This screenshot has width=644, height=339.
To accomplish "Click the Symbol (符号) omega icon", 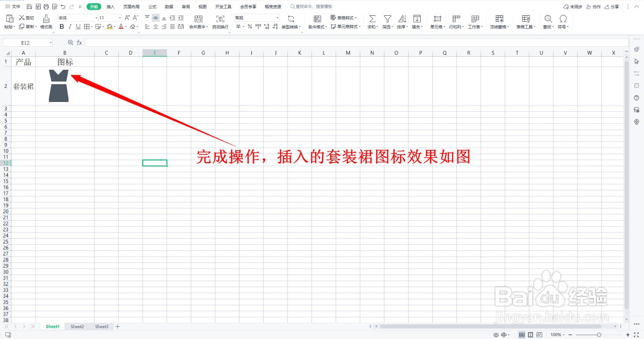I will 563,19.
